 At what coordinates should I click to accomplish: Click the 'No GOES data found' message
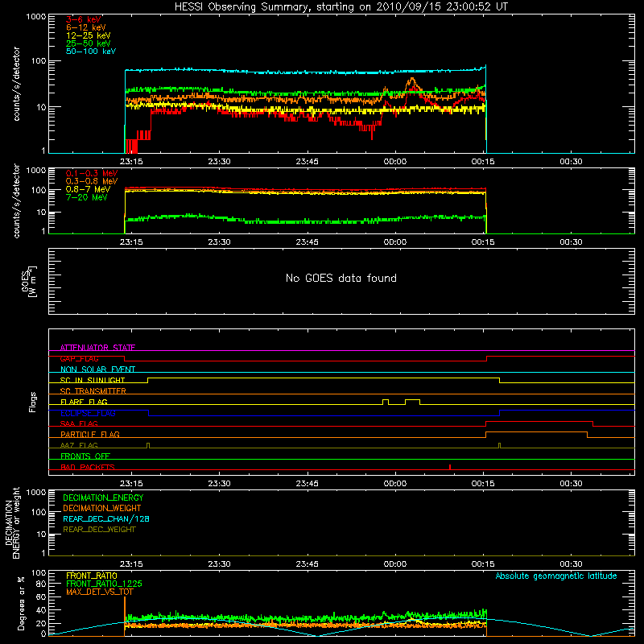tap(341, 278)
